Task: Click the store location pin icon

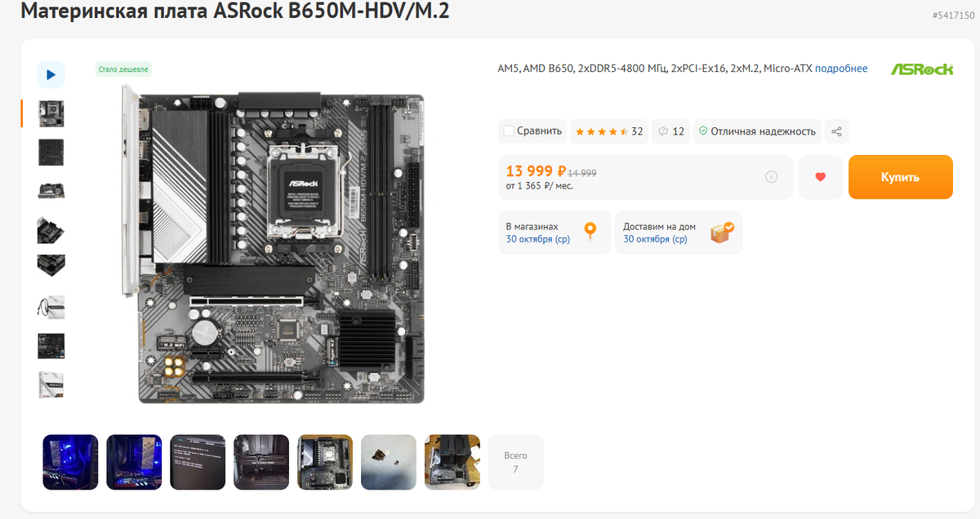Action: coord(590,232)
